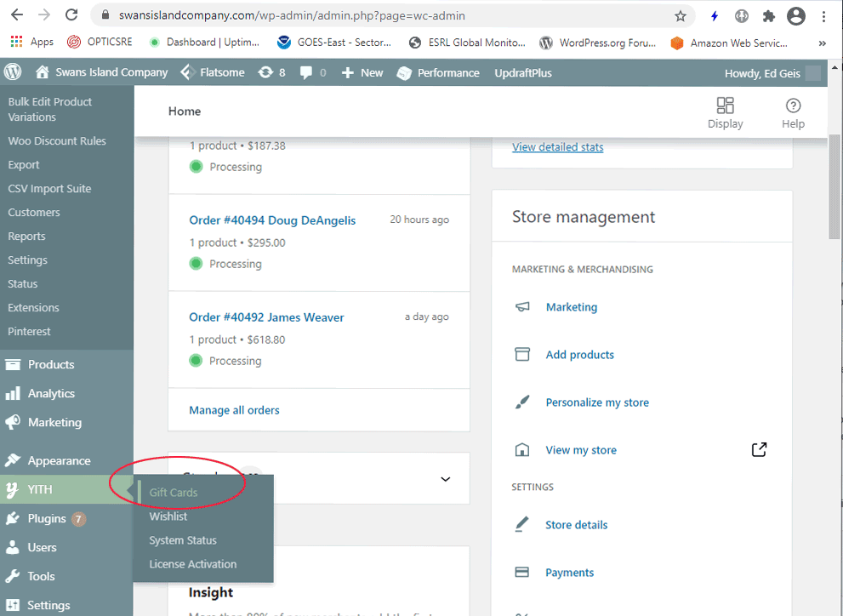
Task: Open WooCommerce Settings submenu item
Action: pos(27,260)
